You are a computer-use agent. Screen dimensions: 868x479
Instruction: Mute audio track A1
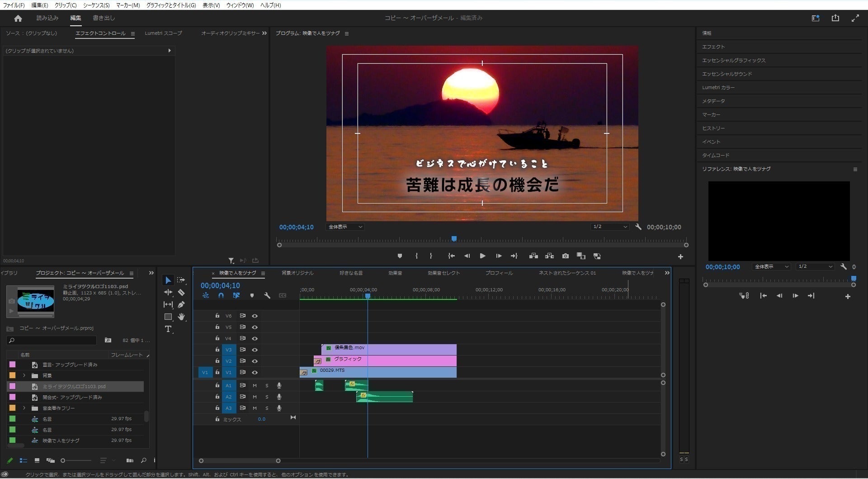255,385
